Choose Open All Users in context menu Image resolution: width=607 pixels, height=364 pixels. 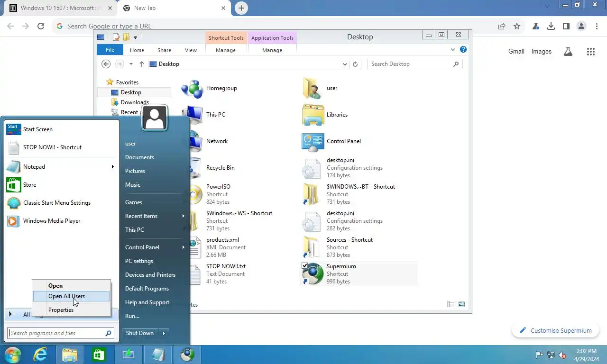pyautogui.click(x=71, y=296)
